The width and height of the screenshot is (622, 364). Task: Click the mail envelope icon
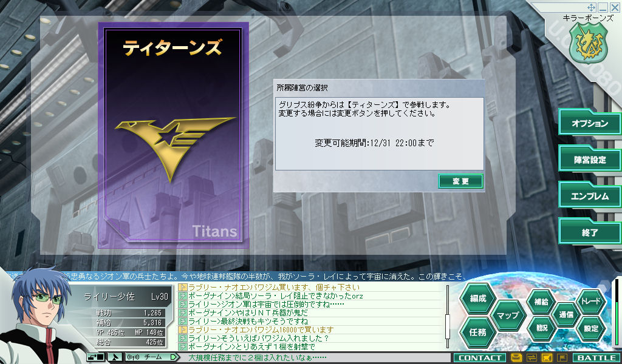pyautogui.click(x=516, y=358)
